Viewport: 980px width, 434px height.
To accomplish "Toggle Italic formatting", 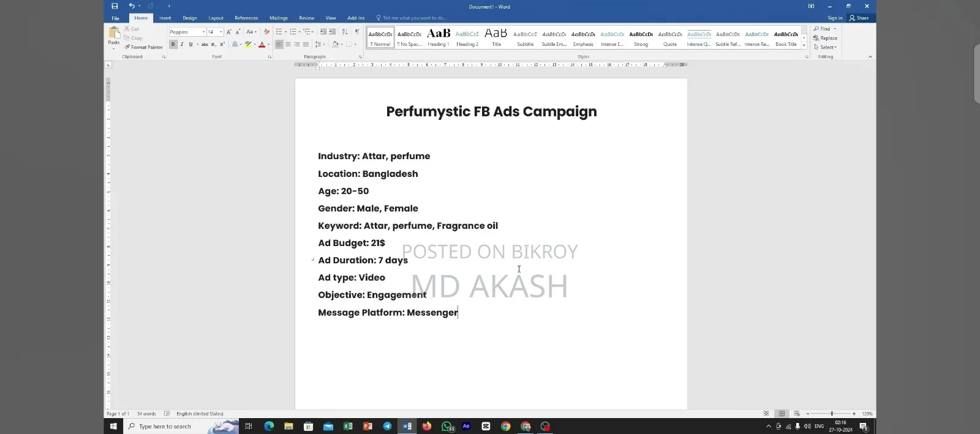I will 182,45.
